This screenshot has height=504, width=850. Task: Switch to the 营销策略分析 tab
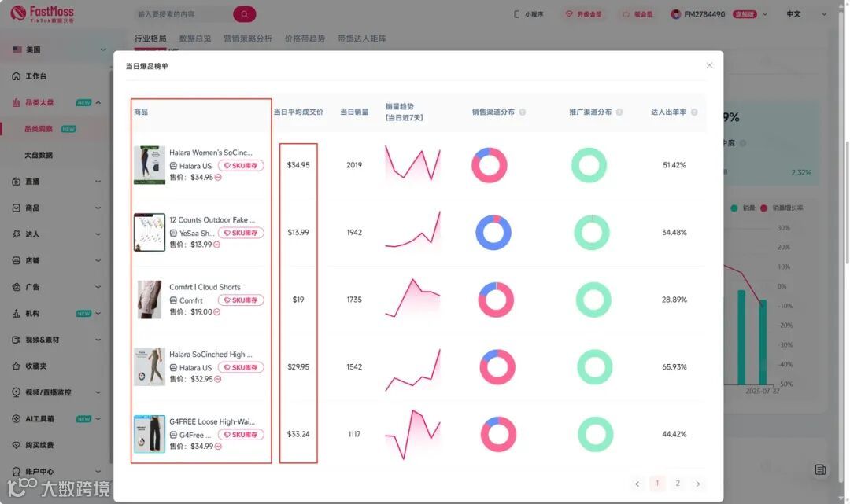[x=248, y=39]
